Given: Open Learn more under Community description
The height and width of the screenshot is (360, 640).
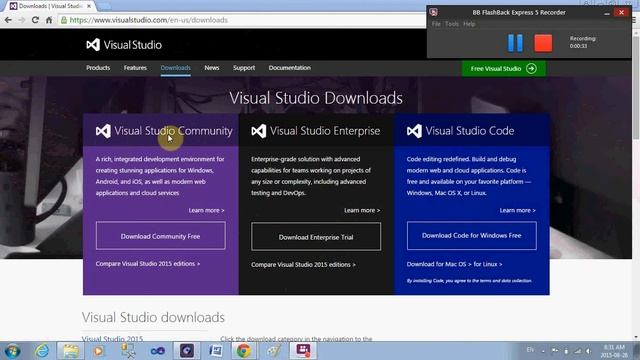Looking at the screenshot, I should (206, 210).
